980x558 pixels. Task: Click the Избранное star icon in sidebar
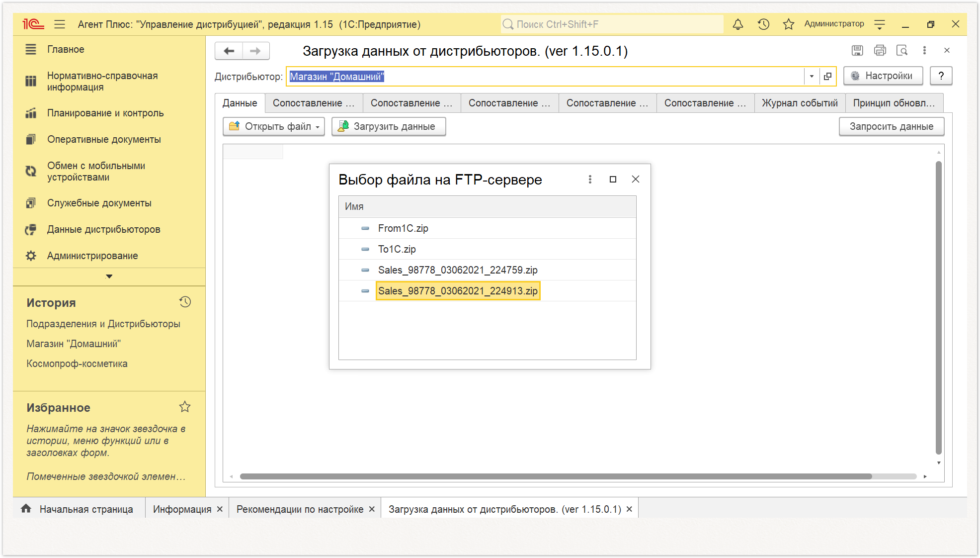point(185,407)
